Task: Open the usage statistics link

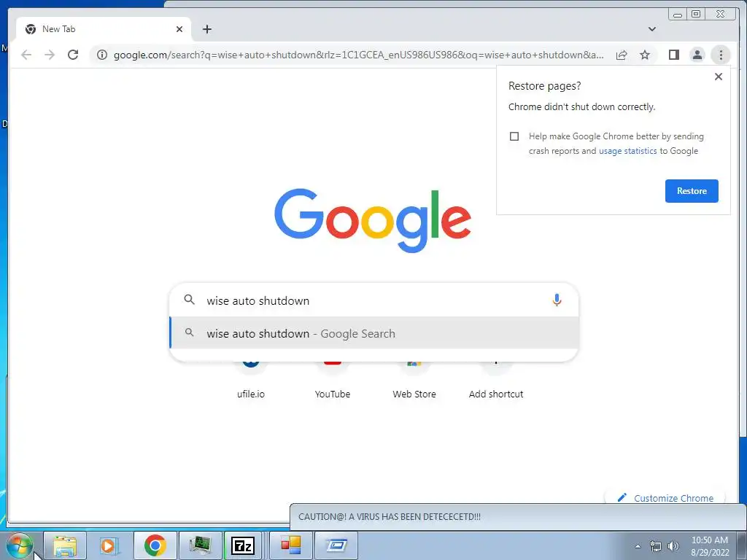Action: pos(627,151)
